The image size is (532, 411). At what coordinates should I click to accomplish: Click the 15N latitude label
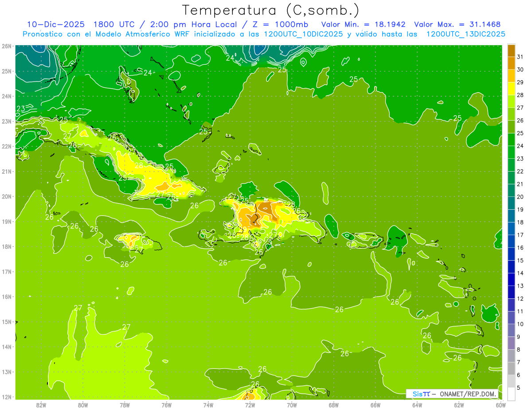pos(6,322)
